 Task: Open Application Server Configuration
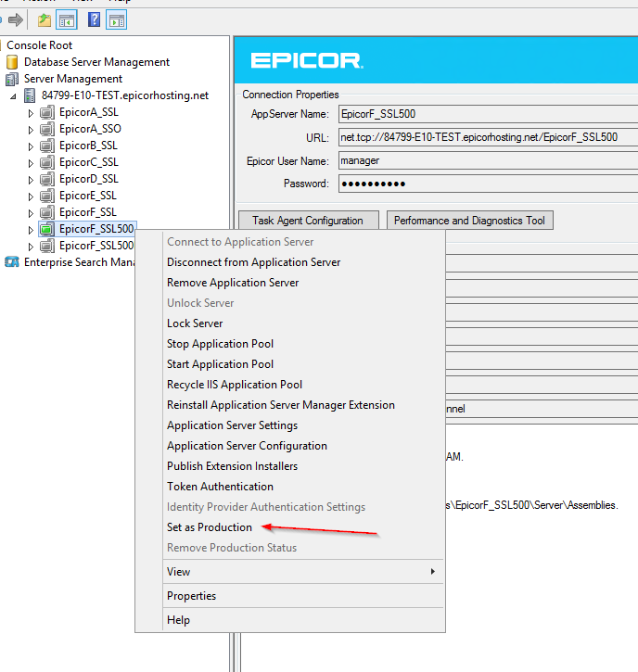point(247,446)
